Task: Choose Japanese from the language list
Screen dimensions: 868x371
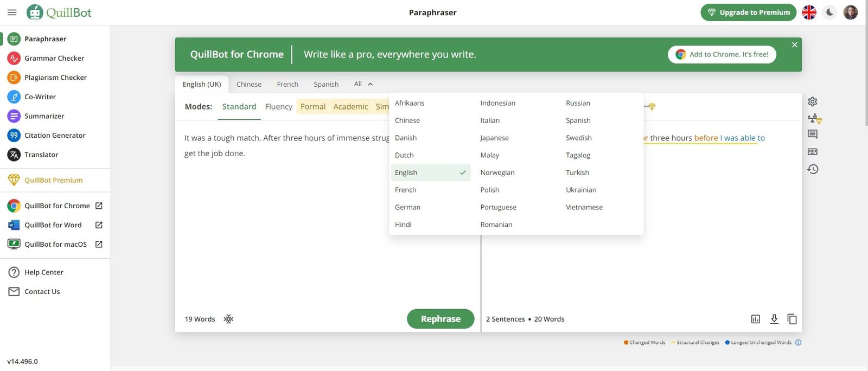Action: pos(494,138)
